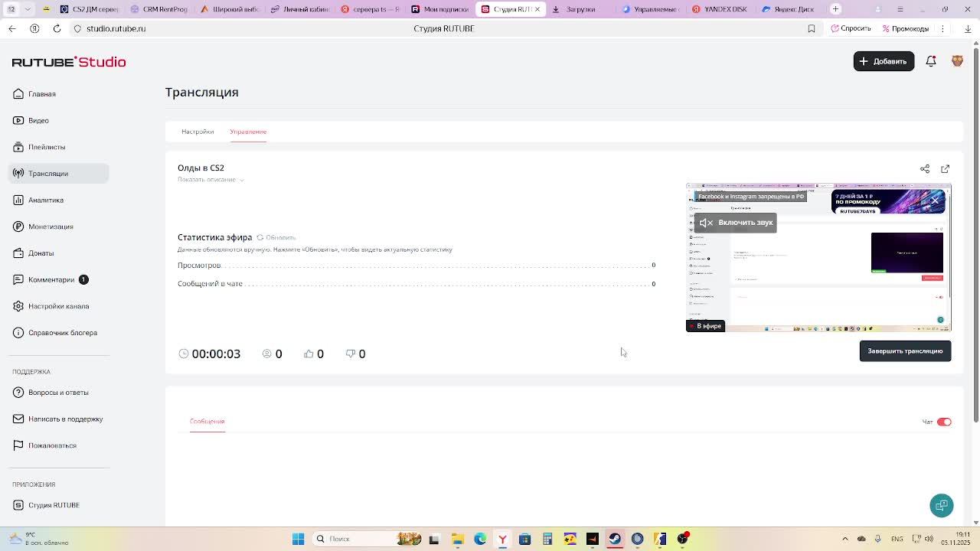Open notifications bell icon

pos(931,61)
